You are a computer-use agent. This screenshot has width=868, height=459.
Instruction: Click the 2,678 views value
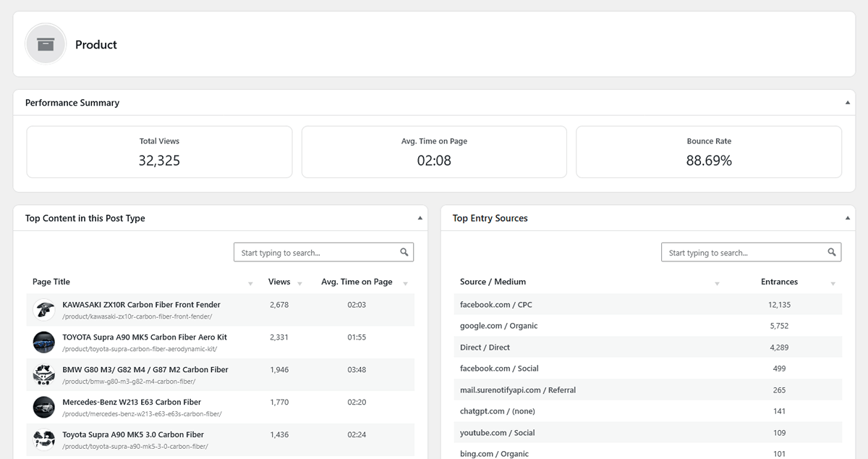(279, 305)
